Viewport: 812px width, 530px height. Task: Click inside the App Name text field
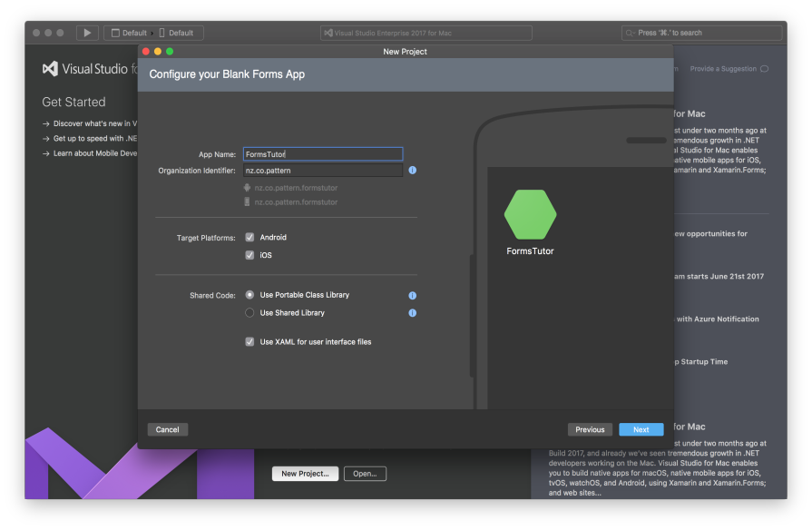(x=322, y=153)
